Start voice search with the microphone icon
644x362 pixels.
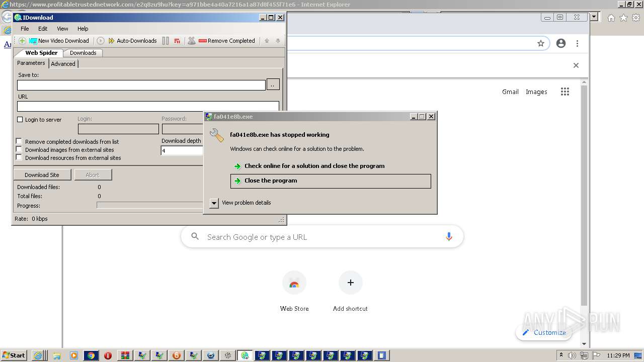(449, 237)
